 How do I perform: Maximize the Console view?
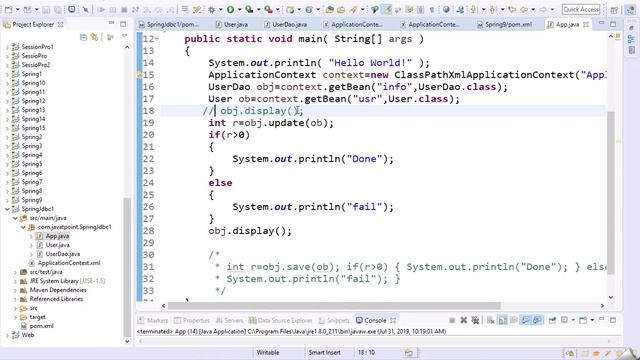click(613, 320)
